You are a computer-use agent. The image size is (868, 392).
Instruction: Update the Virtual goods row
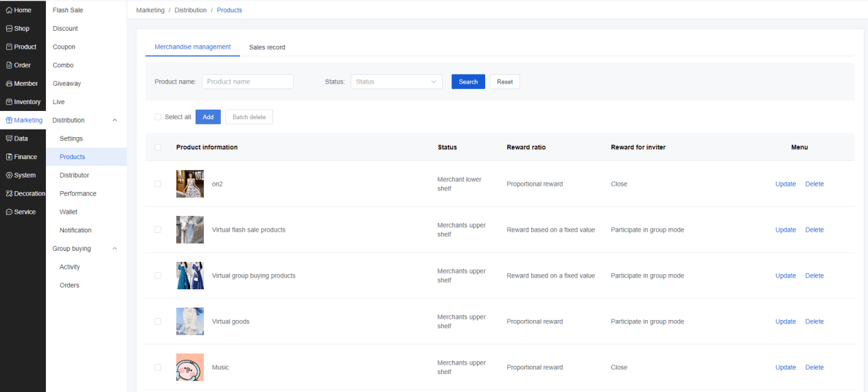[x=786, y=321]
